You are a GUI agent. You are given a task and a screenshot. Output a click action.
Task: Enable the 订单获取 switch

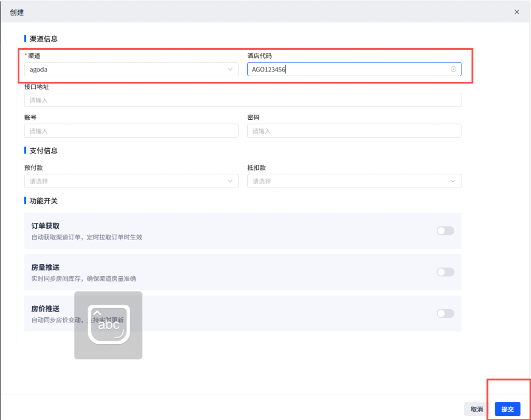coord(445,231)
